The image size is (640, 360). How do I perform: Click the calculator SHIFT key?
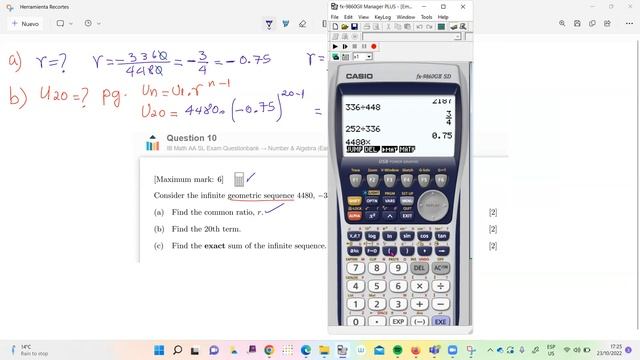point(354,201)
